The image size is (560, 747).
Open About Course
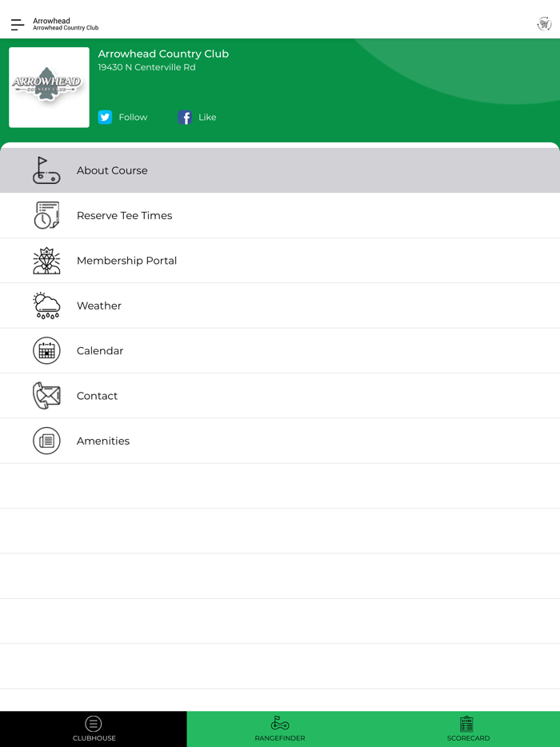pos(280,170)
